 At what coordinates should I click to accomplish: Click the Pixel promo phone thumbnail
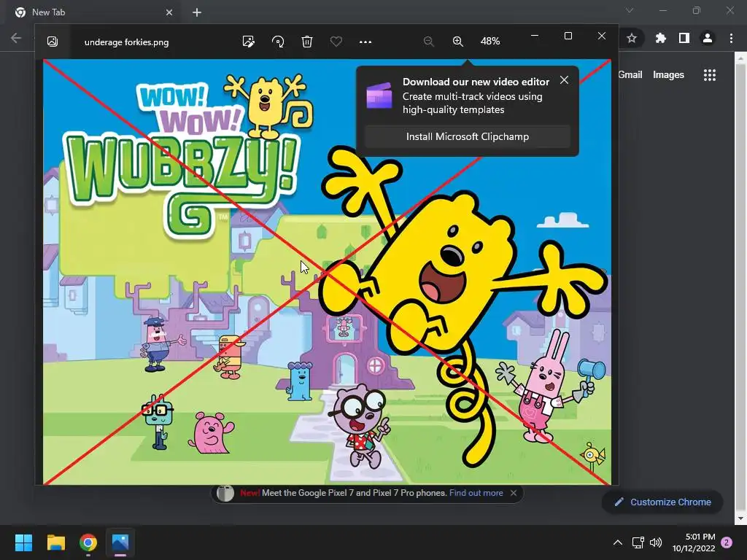point(225,493)
